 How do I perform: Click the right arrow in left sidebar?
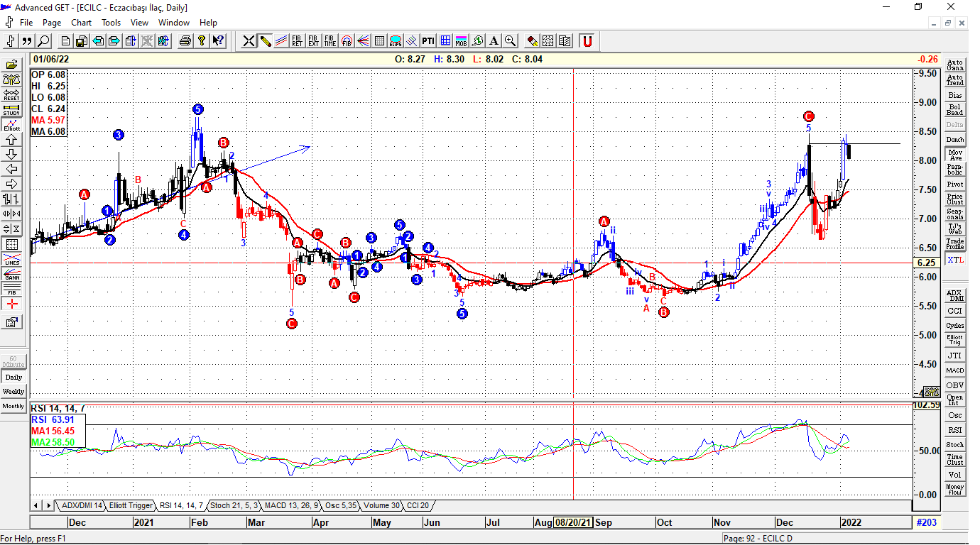12,185
